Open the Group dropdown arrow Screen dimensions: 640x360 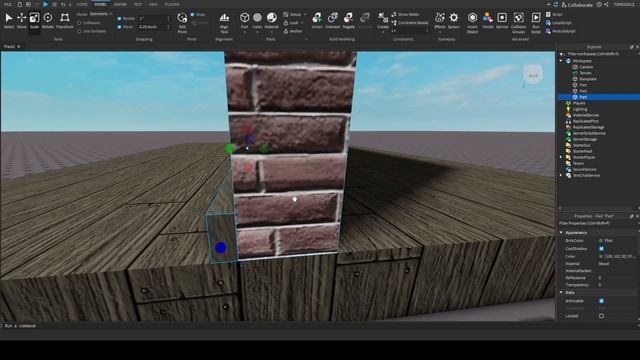[x=304, y=14]
